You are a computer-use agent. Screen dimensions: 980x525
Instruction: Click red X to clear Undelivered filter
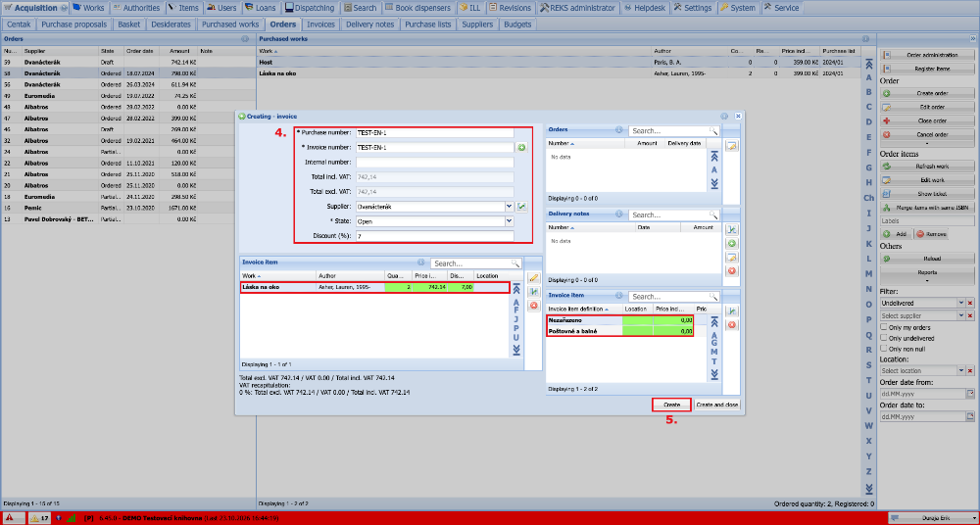[970, 303]
